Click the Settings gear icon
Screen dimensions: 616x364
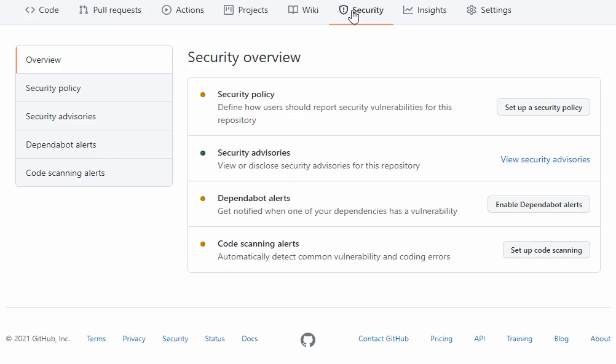tap(472, 10)
